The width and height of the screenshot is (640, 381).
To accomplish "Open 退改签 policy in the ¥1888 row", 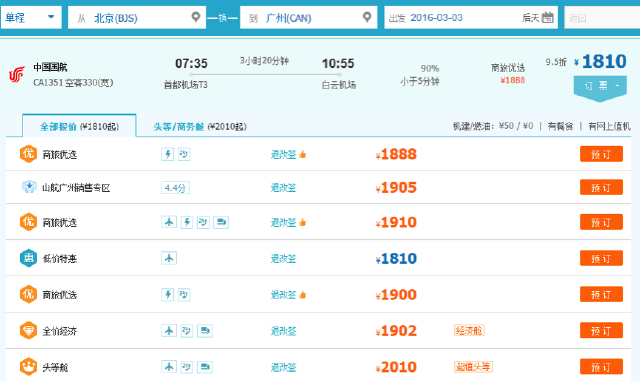I will coord(283,155).
